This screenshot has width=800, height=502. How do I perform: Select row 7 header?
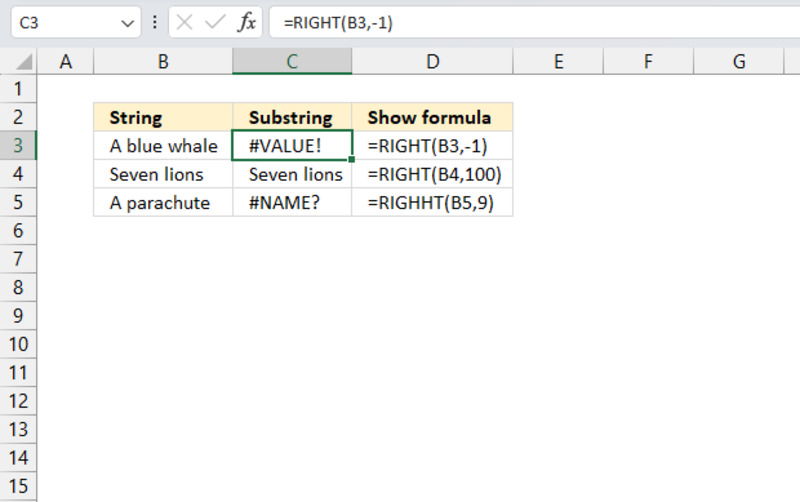[x=18, y=259]
